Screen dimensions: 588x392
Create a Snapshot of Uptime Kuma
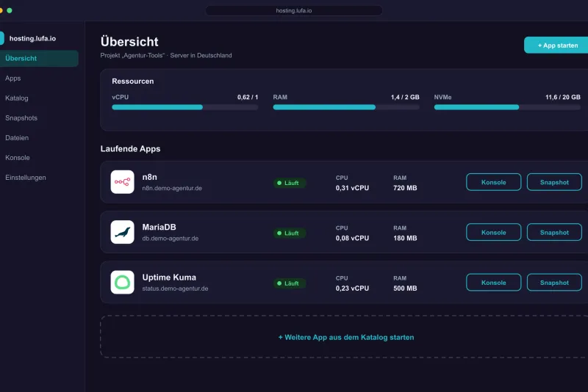[x=554, y=283]
